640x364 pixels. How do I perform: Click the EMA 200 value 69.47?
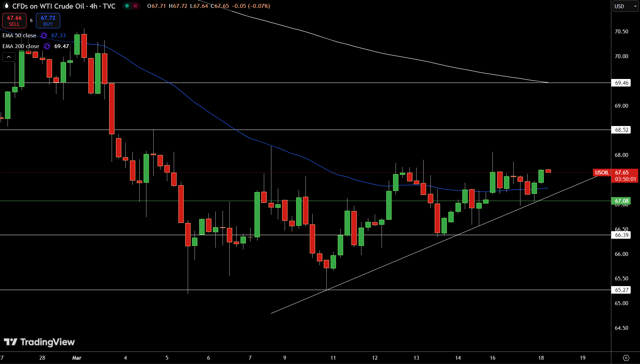62,46
